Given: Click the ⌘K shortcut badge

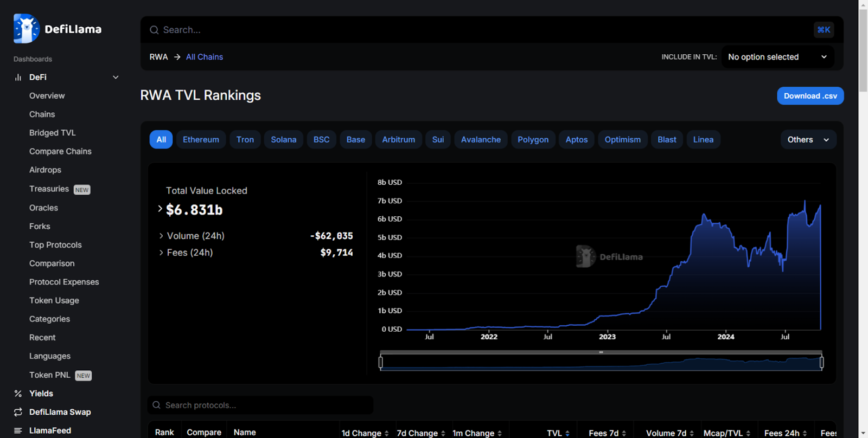Looking at the screenshot, I should pos(824,30).
